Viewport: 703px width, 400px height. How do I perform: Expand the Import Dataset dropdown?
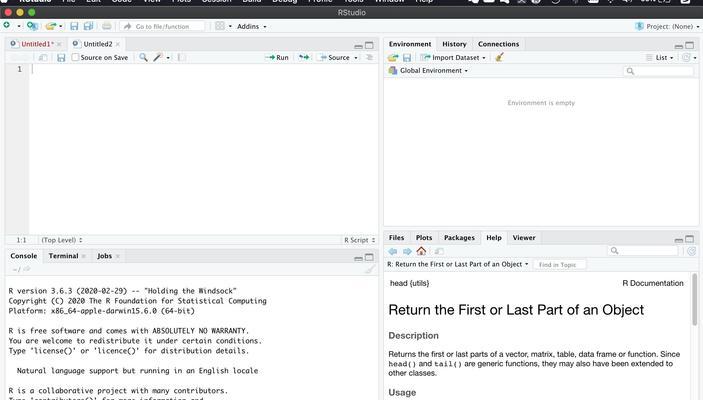[x=453, y=57]
